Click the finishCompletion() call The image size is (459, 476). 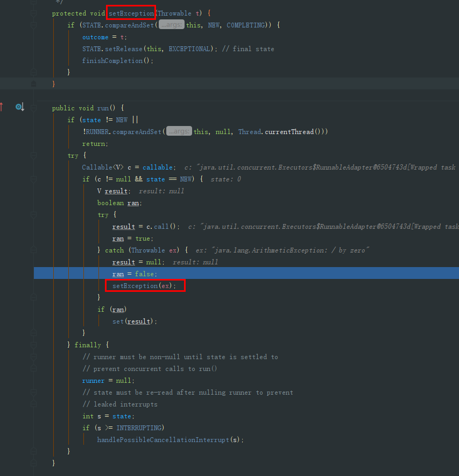click(x=117, y=61)
